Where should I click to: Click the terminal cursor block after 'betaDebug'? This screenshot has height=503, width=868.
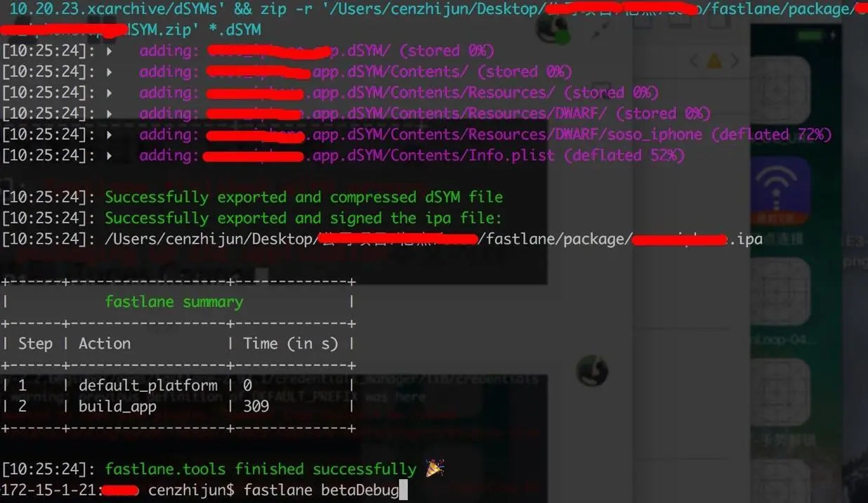click(x=403, y=490)
